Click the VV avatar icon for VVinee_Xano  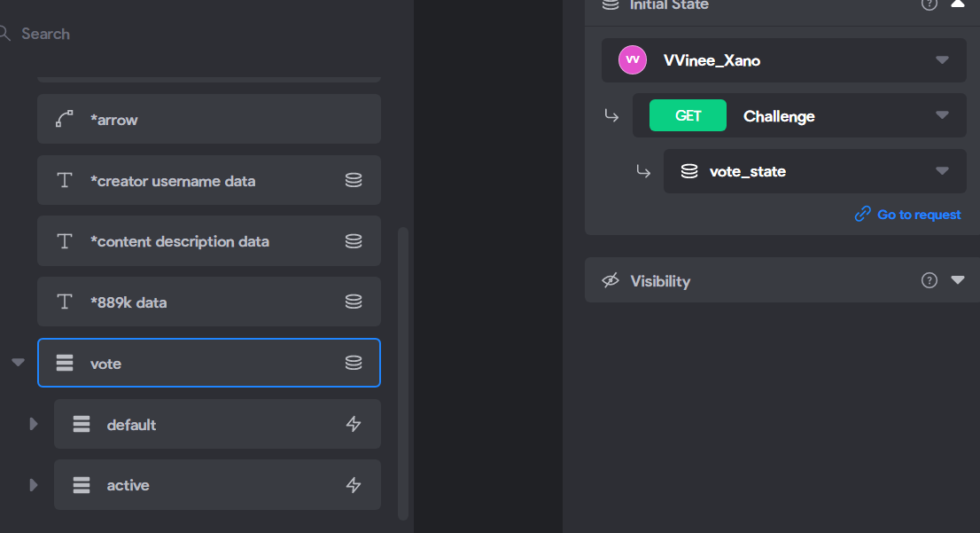point(633,60)
